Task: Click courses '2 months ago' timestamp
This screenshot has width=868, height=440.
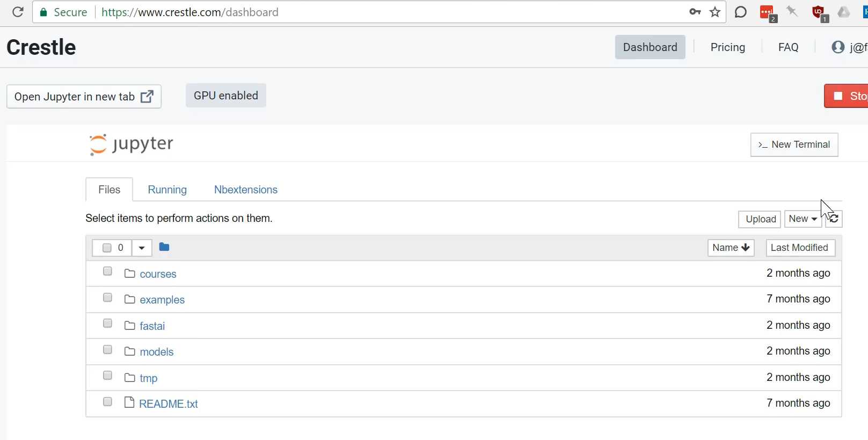Action: (798, 273)
